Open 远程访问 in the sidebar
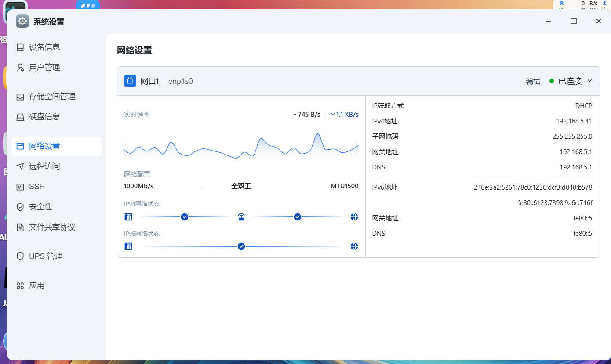 tap(56, 166)
